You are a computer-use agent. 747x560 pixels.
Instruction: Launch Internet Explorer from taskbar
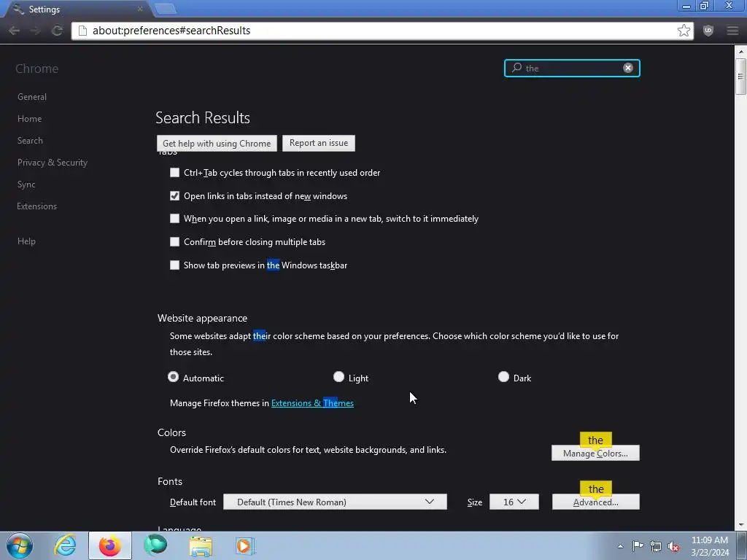[x=65, y=545]
